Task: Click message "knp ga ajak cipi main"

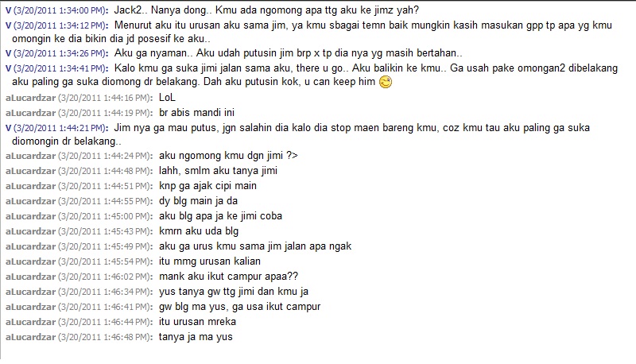Action: [x=207, y=186]
